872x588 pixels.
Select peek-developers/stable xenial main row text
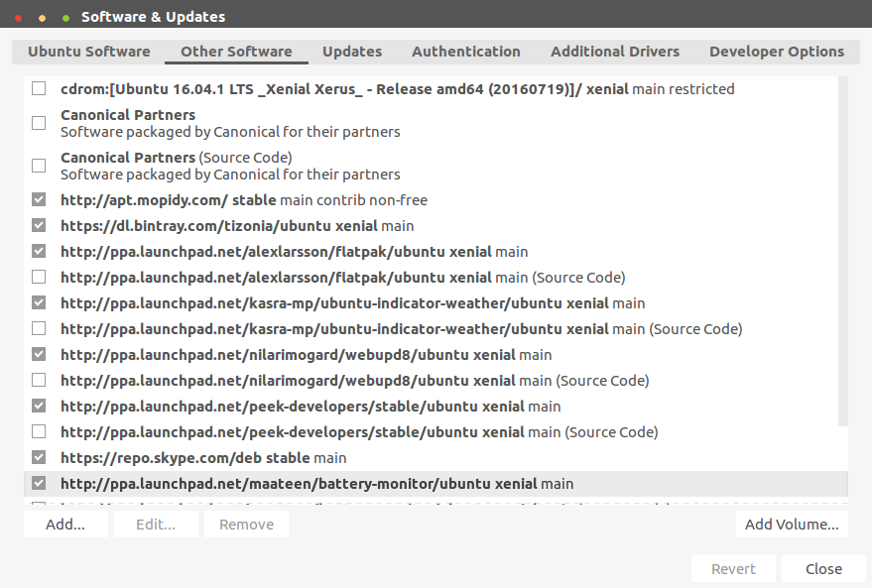coord(311,407)
